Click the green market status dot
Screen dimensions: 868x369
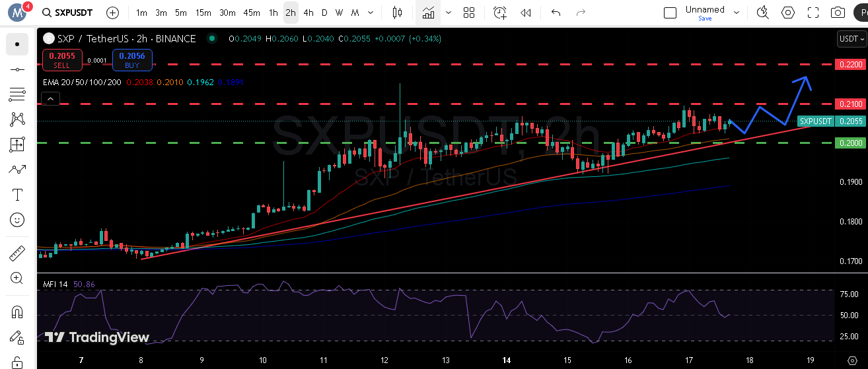[x=211, y=38]
